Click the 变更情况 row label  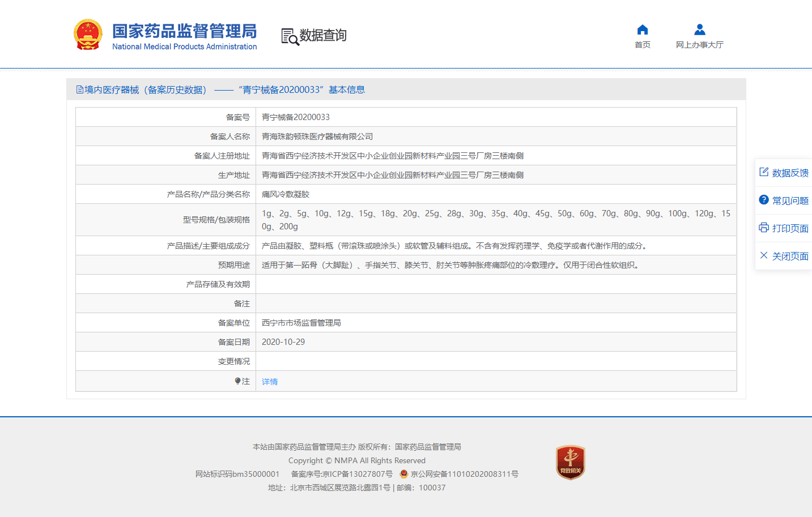click(x=234, y=361)
